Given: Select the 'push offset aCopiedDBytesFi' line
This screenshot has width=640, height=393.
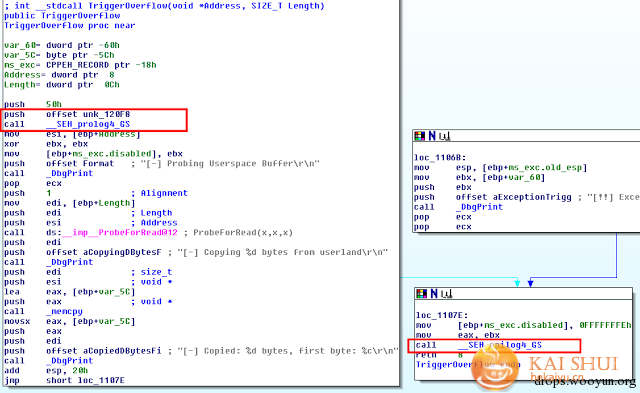Looking at the screenshot, I should point(201,351).
